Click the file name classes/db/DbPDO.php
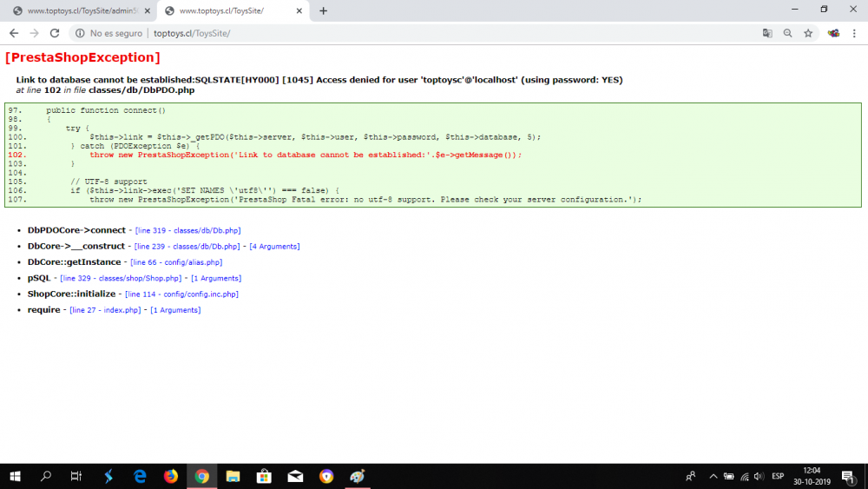This screenshot has height=489, width=868. 141,90
